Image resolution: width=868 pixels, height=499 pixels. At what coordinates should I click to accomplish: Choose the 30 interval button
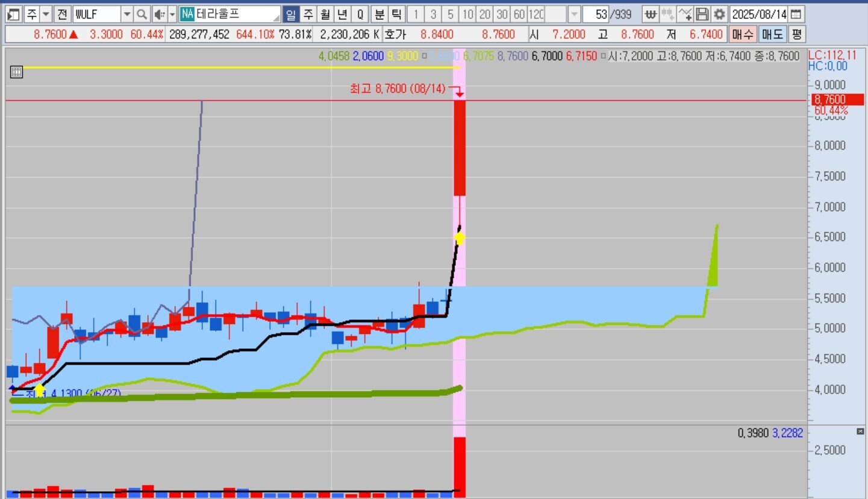[x=502, y=14]
